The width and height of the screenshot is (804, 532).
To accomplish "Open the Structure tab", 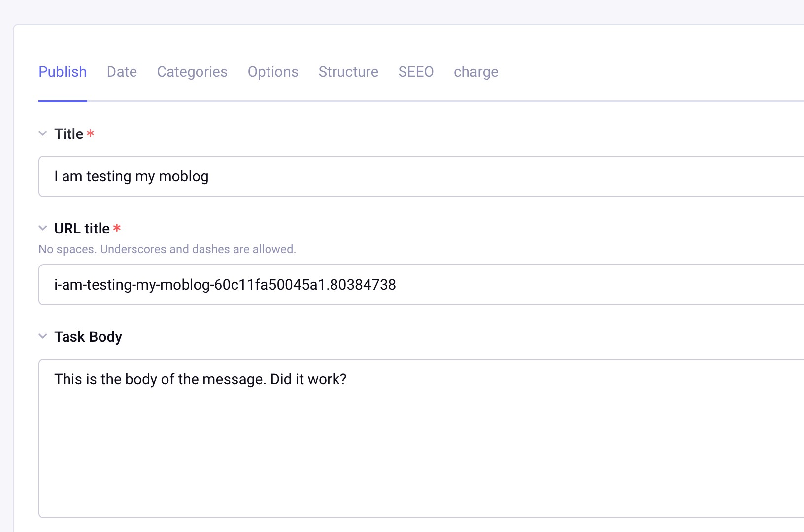I will pyautogui.click(x=348, y=72).
